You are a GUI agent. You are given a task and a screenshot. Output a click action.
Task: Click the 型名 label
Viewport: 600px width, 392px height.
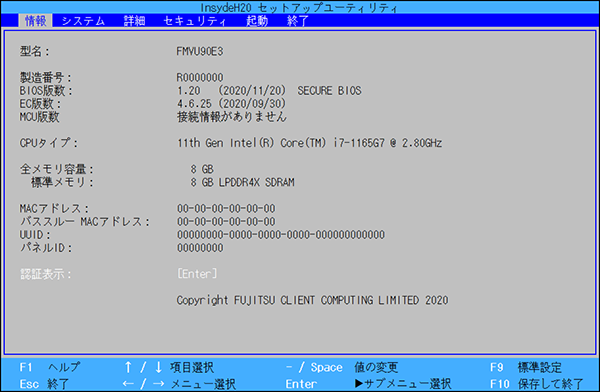click(x=34, y=51)
